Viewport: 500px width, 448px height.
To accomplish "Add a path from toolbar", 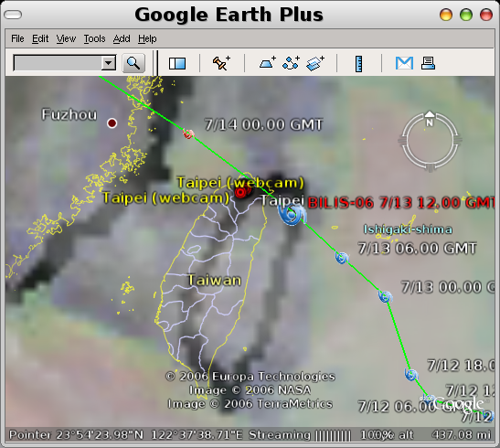I will [291, 63].
